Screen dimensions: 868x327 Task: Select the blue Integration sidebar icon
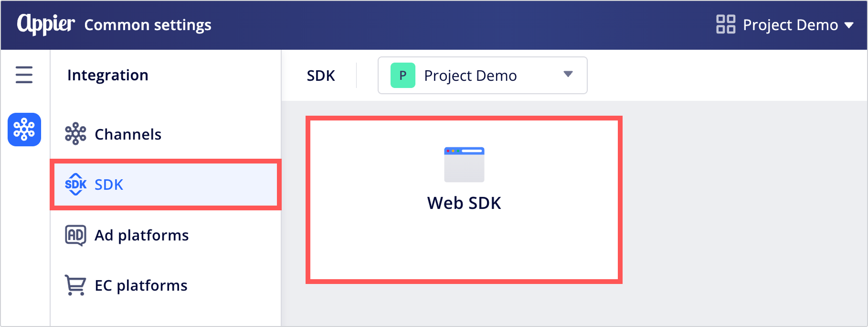click(x=24, y=130)
